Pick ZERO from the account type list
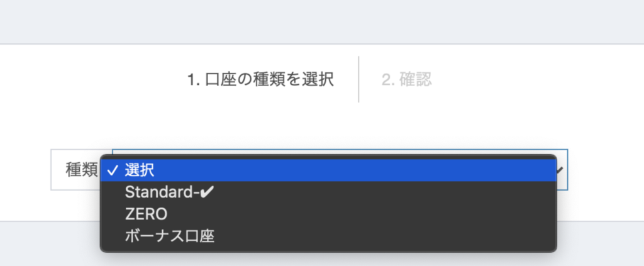Image resolution: width=644 pixels, height=266 pixels. pos(328,214)
